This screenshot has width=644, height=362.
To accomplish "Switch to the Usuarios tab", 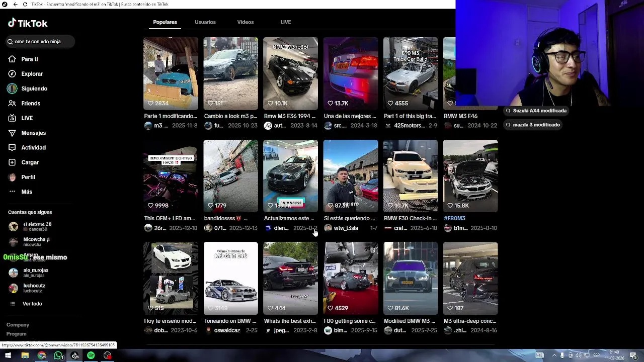I will (x=205, y=22).
